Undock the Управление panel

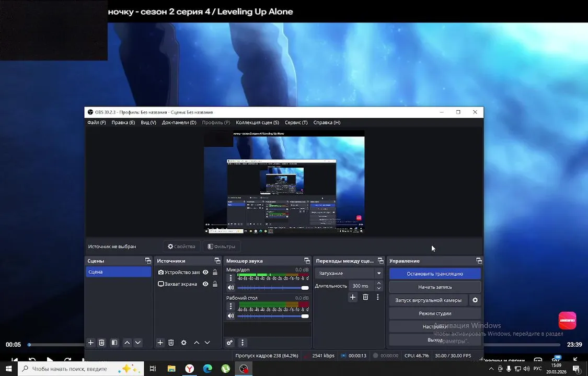pos(479,261)
